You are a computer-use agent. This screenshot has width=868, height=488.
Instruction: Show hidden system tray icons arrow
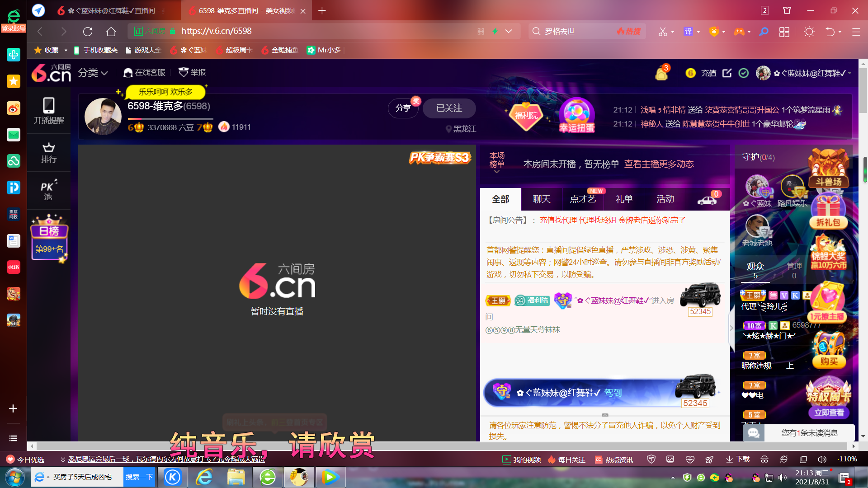click(673, 477)
